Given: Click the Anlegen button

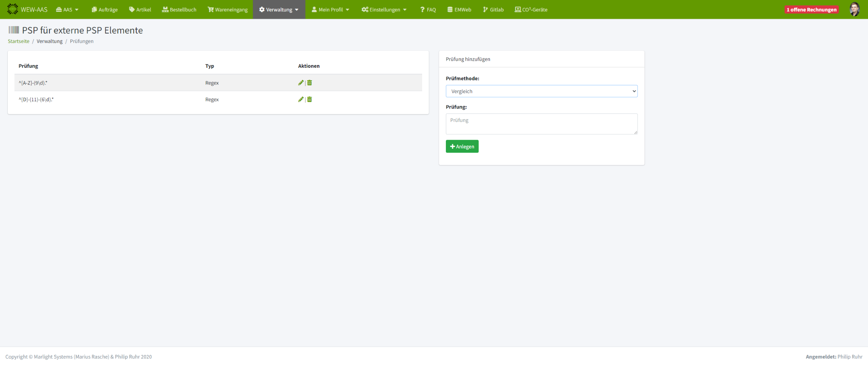Looking at the screenshot, I should click(462, 146).
